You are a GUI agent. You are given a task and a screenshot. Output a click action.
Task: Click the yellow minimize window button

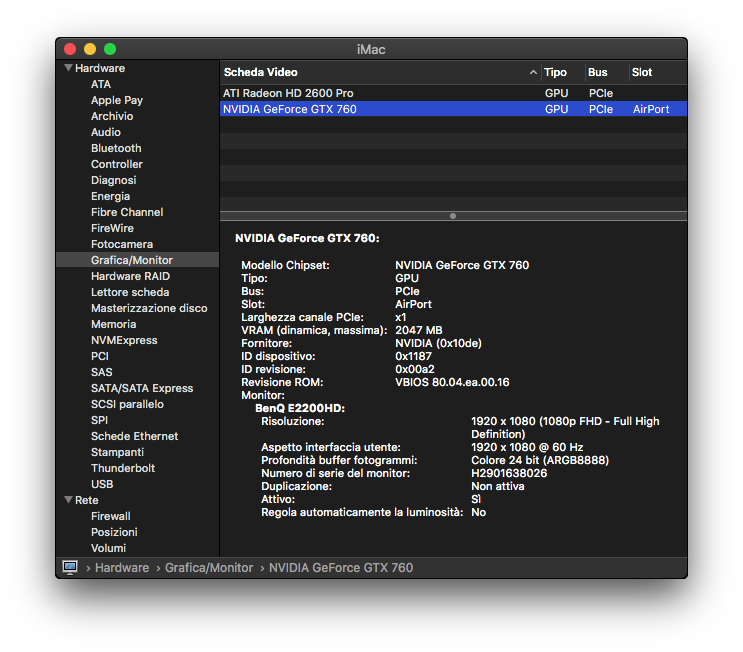(x=90, y=49)
